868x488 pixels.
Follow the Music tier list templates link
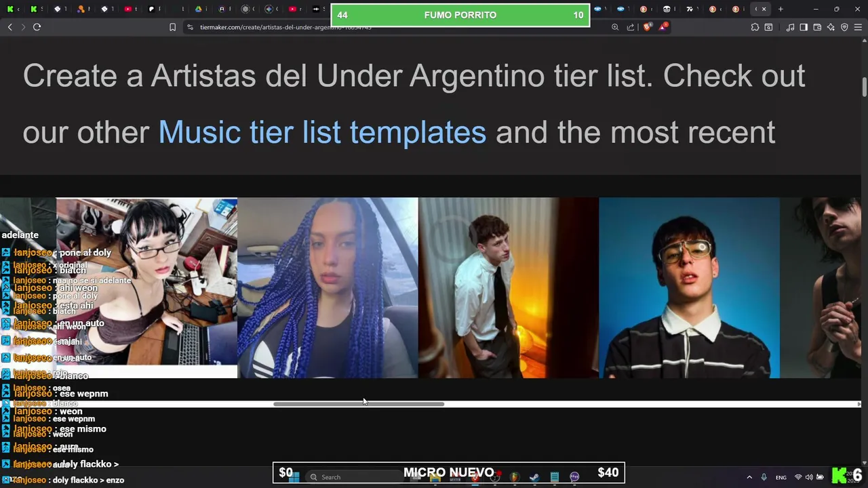[322, 132]
